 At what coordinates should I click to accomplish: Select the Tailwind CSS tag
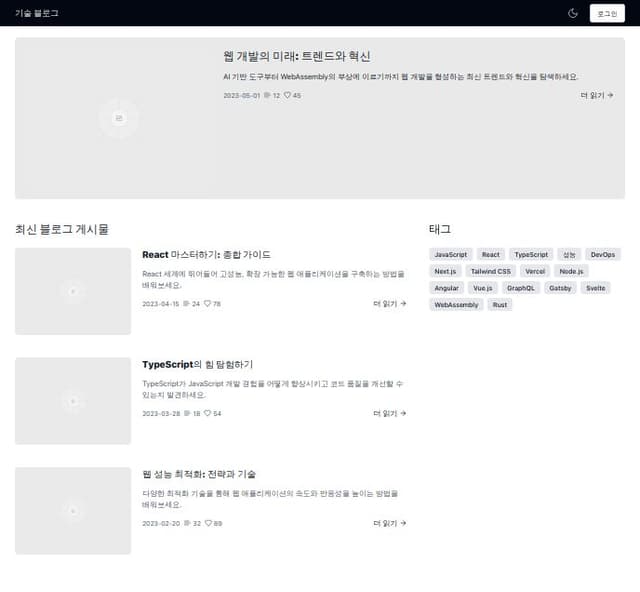[x=490, y=271]
